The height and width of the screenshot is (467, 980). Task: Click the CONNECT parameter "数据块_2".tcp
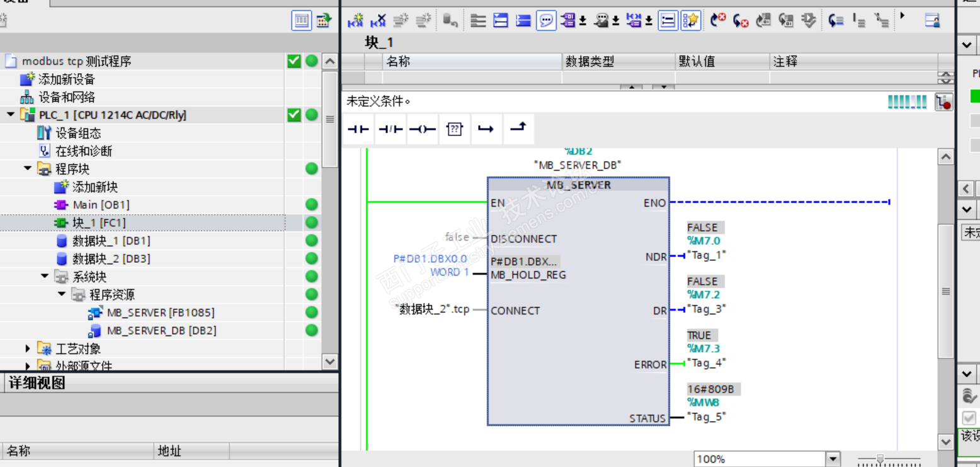(433, 309)
